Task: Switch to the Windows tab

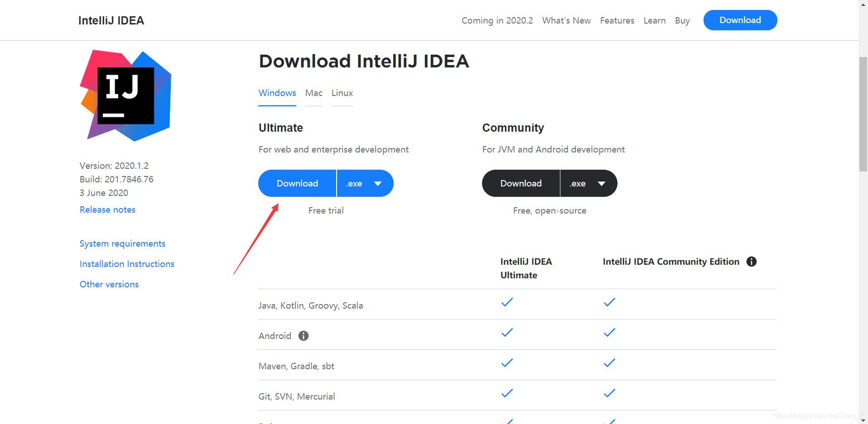Action: [x=277, y=93]
